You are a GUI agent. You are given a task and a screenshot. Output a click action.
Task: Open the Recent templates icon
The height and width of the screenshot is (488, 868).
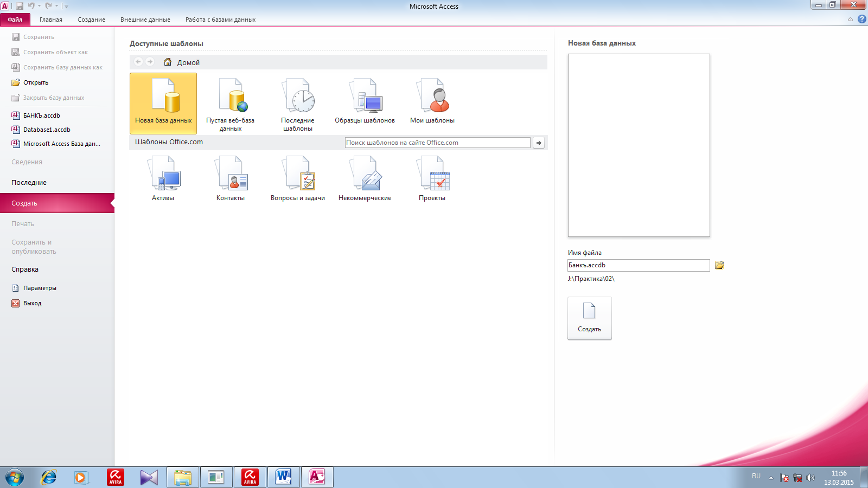coord(298,104)
